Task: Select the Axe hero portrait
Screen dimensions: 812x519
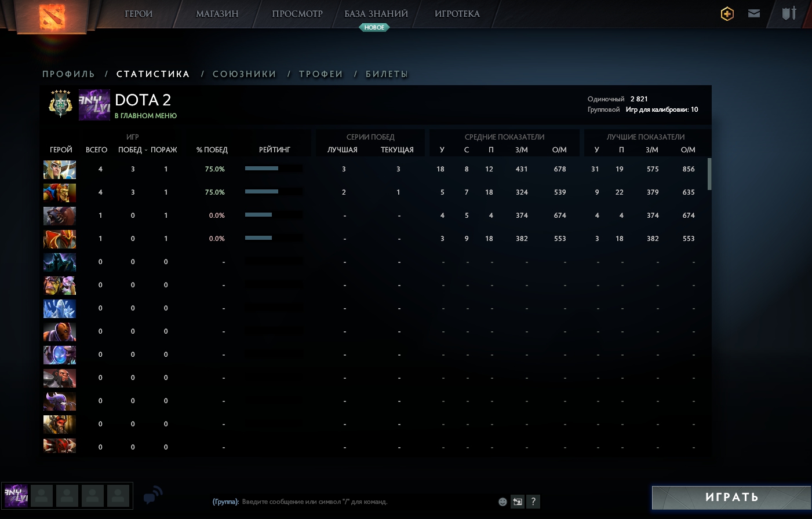Action: 60,378
